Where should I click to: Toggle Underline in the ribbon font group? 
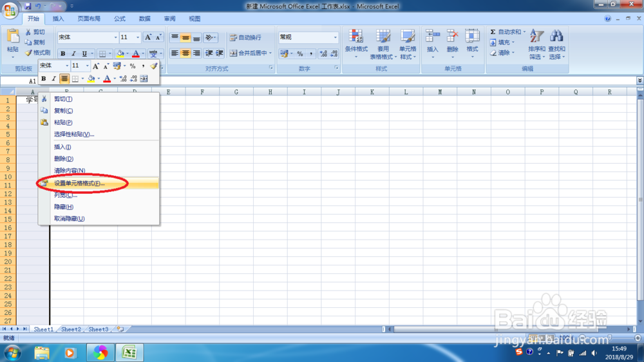pyautogui.click(x=84, y=53)
